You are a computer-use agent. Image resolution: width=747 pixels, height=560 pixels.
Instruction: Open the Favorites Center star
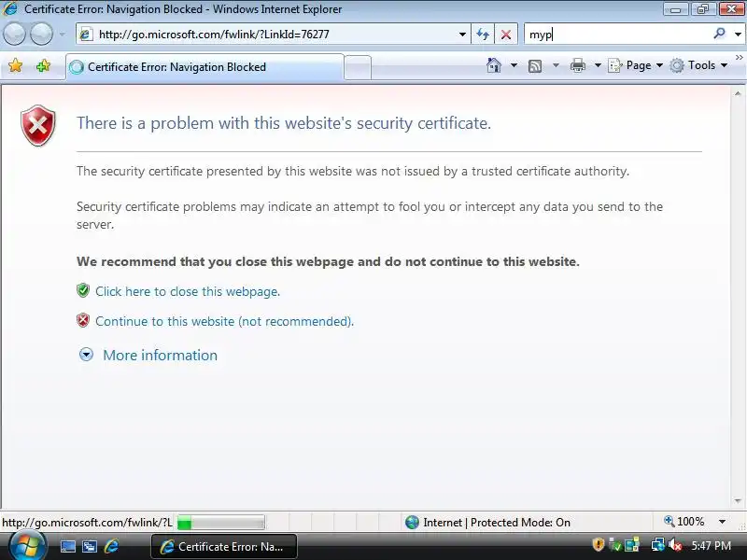pyautogui.click(x=15, y=65)
